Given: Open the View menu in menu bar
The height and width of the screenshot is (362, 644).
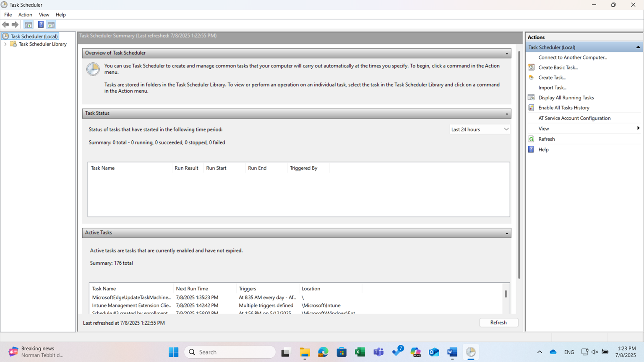Looking at the screenshot, I should click(x=44, y=15).
